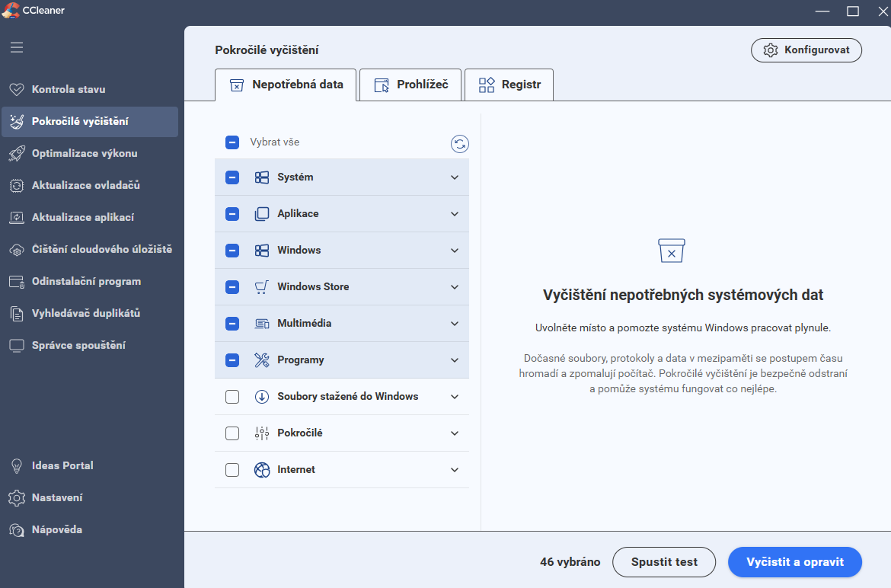Open Aktualizace ovladačů in sidebar

pyautogui.click(x=85, y=185)
